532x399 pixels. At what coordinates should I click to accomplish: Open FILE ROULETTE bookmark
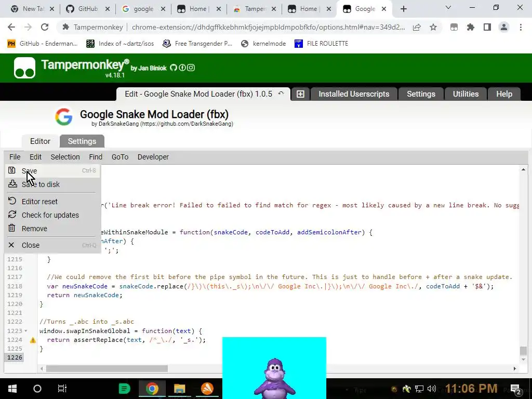tap(322, 44)
